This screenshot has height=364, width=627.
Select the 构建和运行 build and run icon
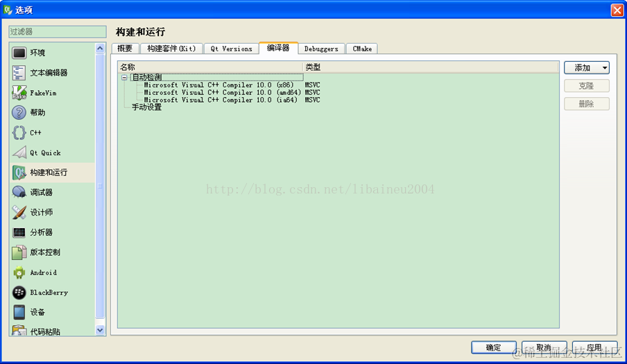19,173
